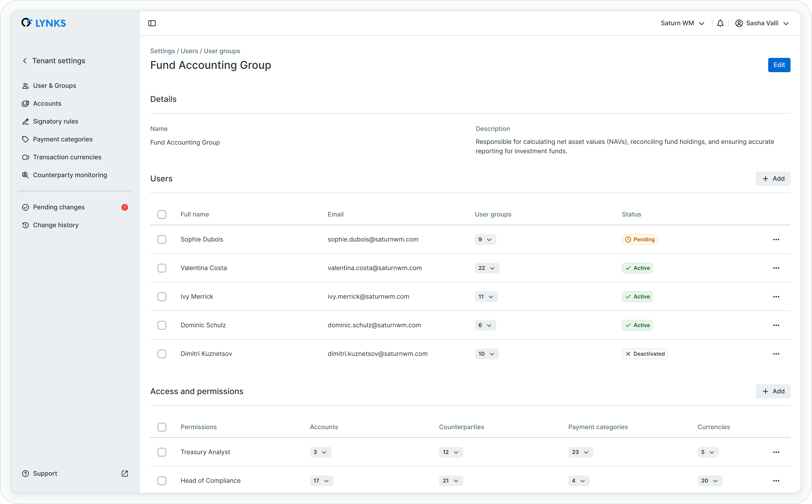Tick the Head of Compliance checkbox
Screen dimensions: 812x504
[x=162, y=481]
